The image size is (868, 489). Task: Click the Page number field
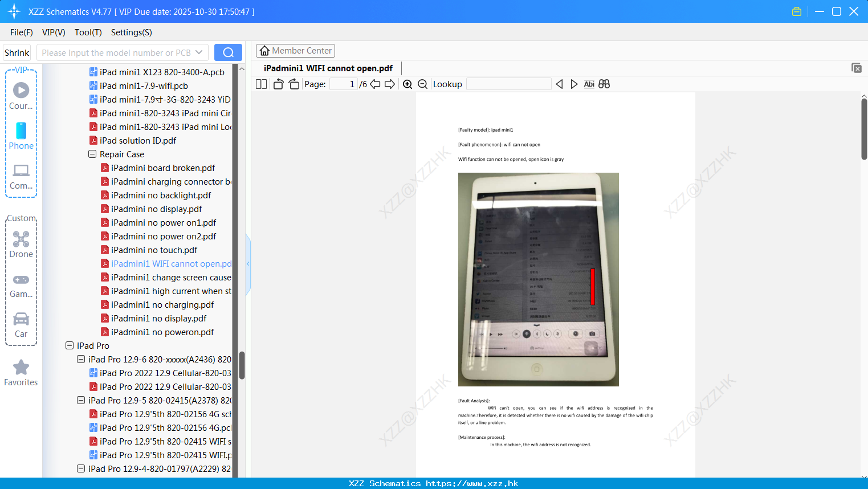click(344, 84)
